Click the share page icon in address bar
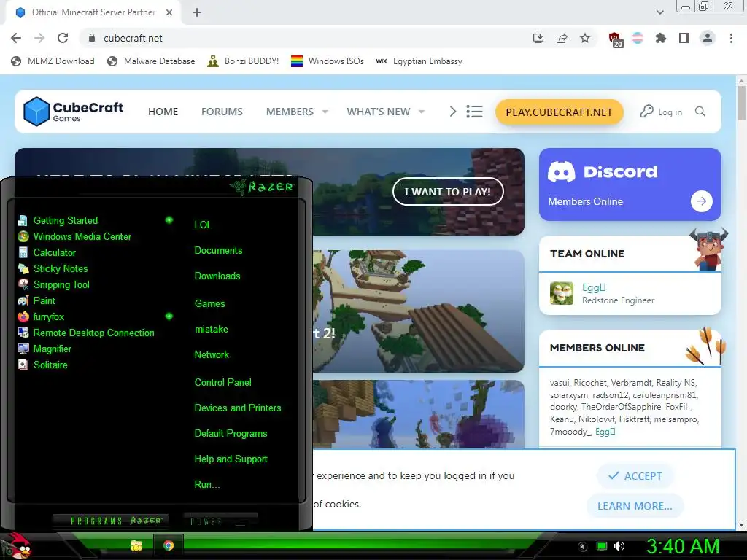The height and width of the screenshot is (560, 747). (x=562, y=38)
